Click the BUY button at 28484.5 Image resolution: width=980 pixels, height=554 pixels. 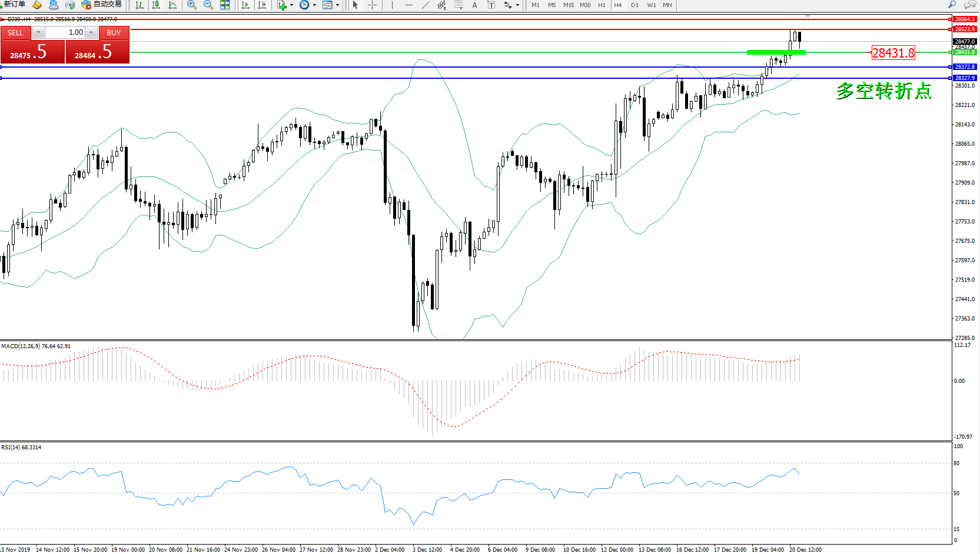[x=97, y=52]
